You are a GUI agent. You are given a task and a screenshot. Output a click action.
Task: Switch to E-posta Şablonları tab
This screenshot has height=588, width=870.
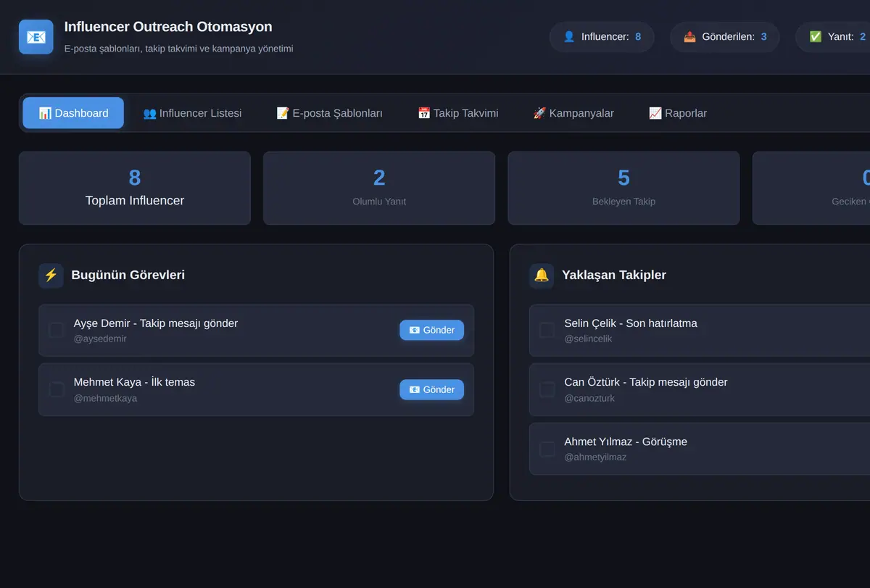(330, 113)
